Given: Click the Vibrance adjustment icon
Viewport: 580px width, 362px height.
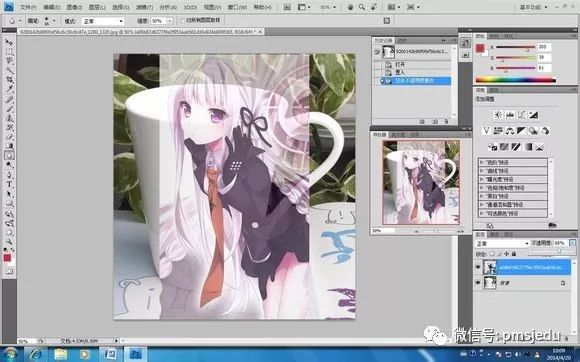Looking at the screenshot, I should click(486, 131).
